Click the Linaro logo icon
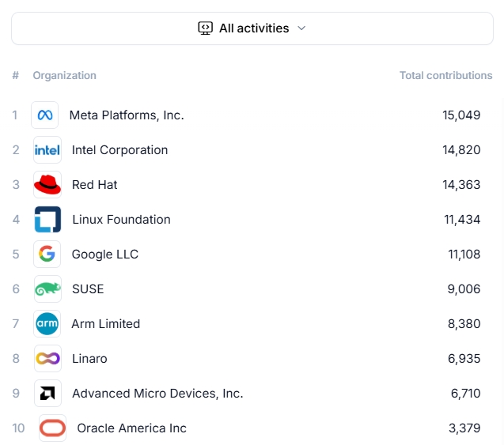This screenshot has height=445, width=504. 47,359
